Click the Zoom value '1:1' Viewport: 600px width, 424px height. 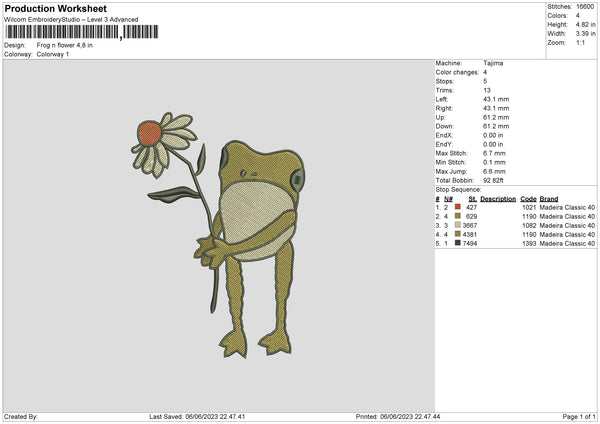[580, 43]
